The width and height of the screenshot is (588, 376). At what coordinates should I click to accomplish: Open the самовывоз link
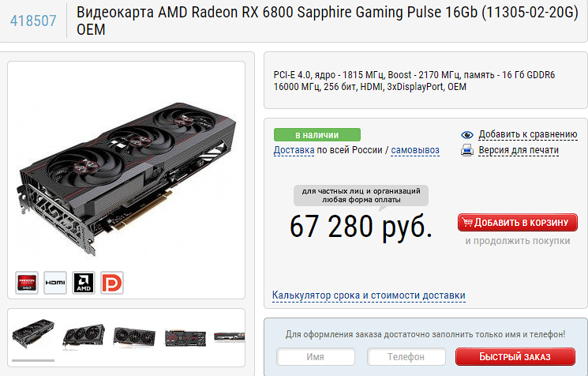[x=415, y=150]
